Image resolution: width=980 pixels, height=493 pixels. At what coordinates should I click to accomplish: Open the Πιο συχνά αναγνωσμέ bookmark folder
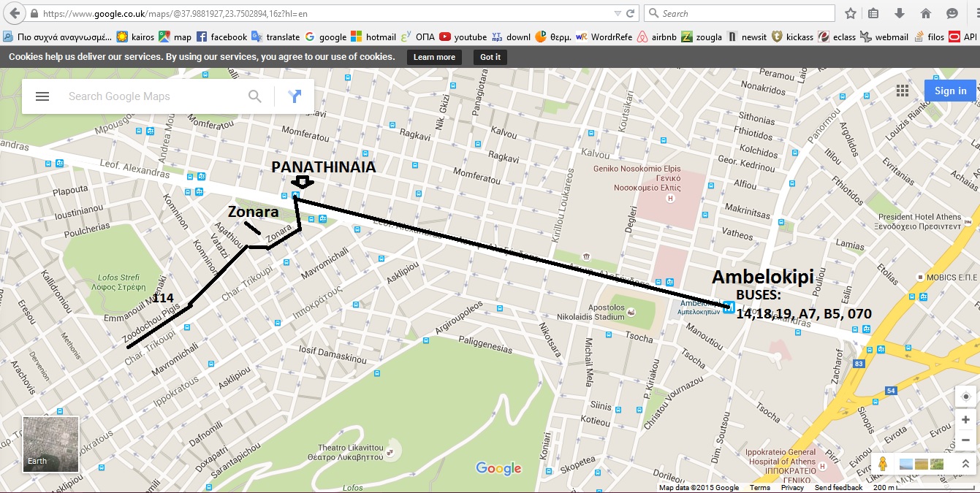57,37
